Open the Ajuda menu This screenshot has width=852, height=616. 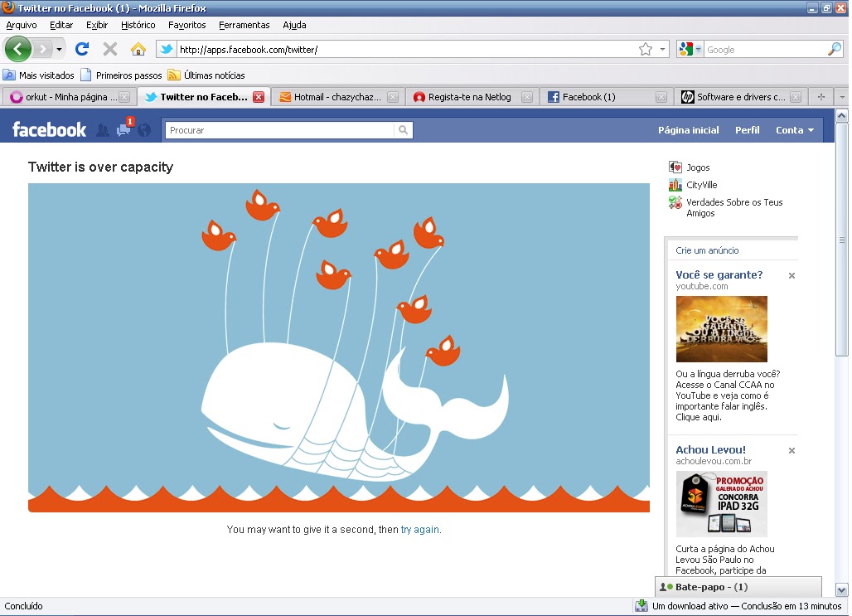pos(294,25)
